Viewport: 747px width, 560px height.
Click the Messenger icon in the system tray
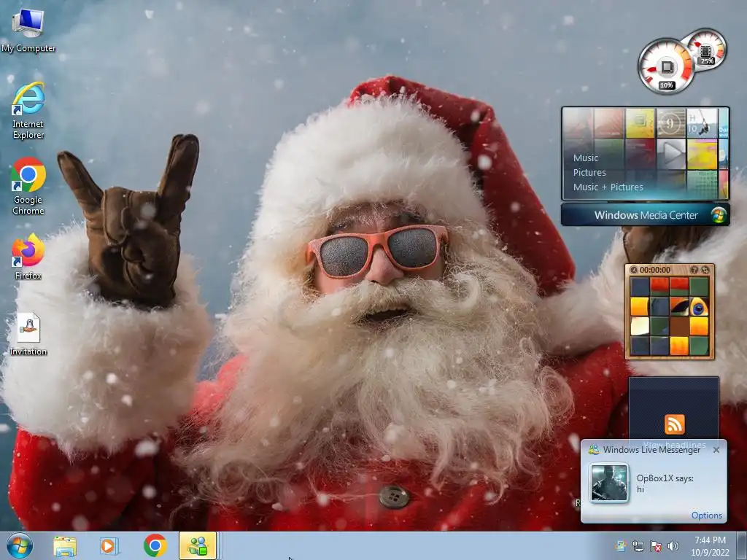(x=620, y=546)
